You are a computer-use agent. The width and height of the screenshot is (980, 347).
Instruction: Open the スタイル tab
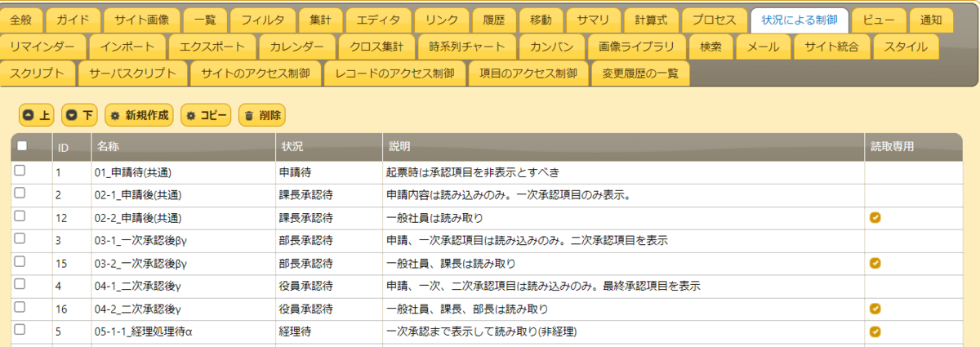(x=905, y=47)
